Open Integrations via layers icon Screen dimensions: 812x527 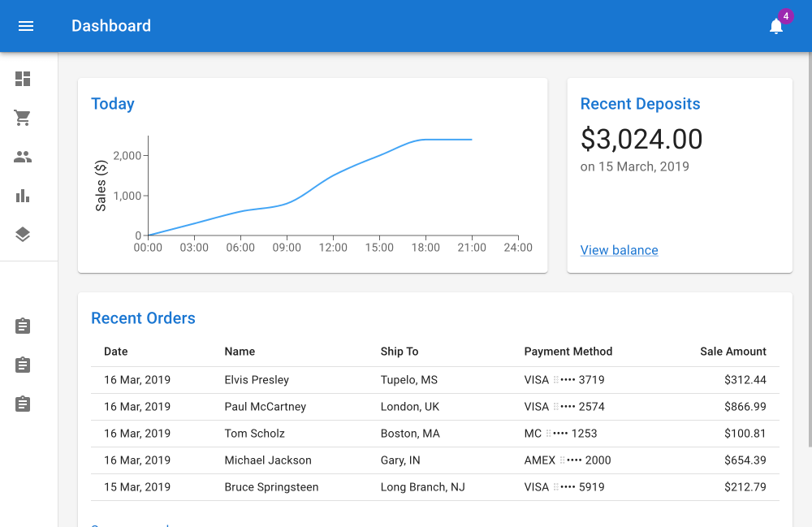23,235
